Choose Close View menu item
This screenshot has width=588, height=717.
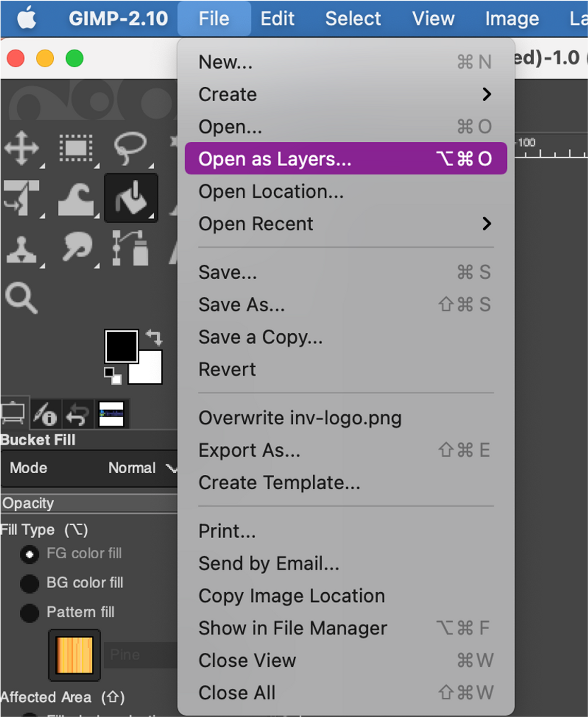click(x=346, y=660)
